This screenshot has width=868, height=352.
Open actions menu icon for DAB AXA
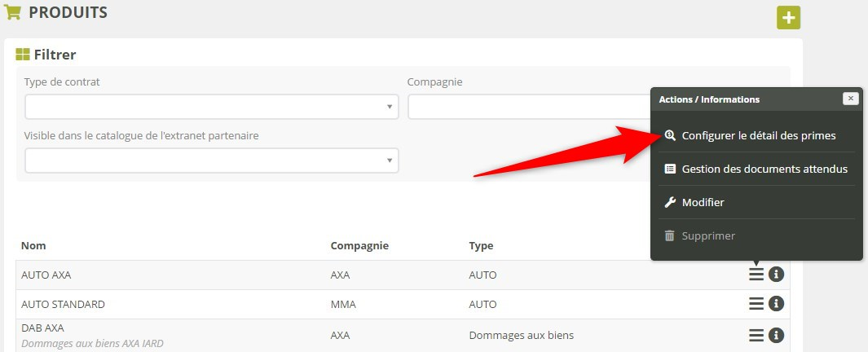pos(756,335)
